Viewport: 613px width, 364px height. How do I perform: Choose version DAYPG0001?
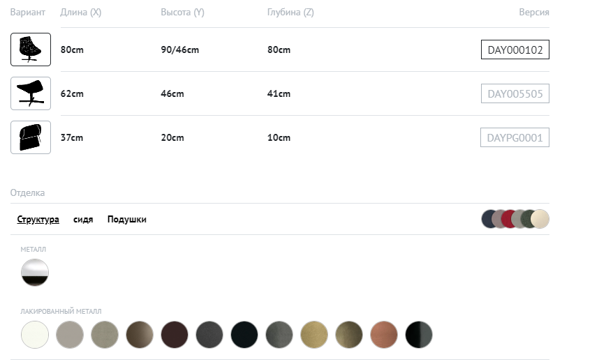pyautogui.click(x=515, y=137)
